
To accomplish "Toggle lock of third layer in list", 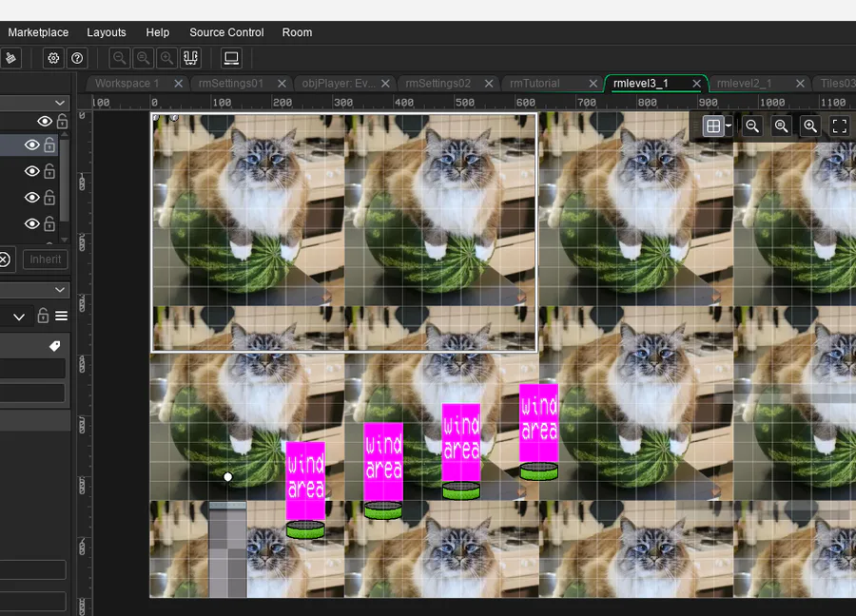I will pos(49,197).
